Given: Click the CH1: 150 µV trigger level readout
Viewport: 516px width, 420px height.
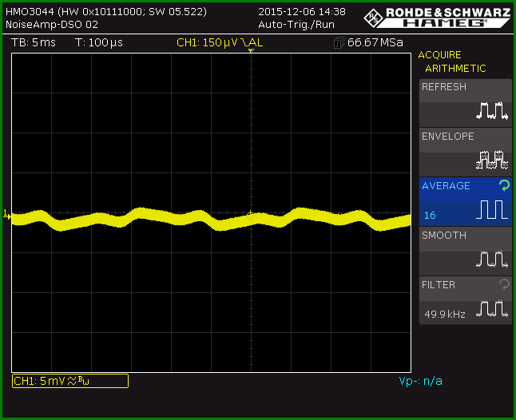Looking at the screenshot, I should point(220,43).
